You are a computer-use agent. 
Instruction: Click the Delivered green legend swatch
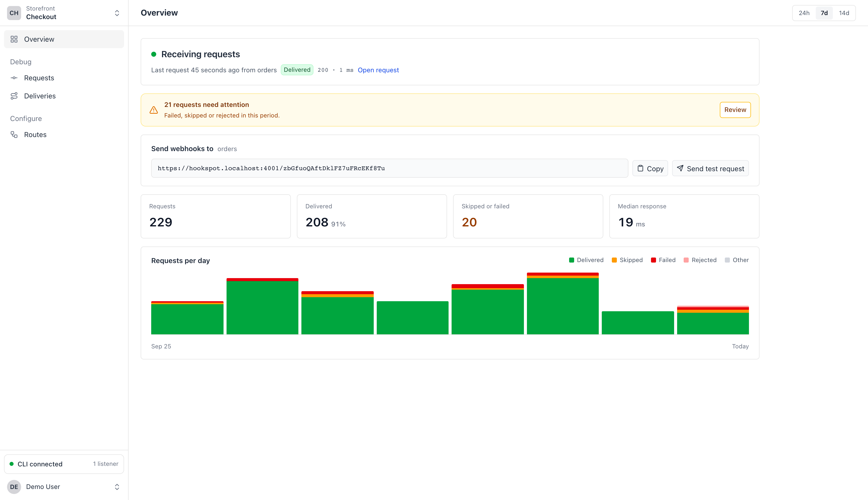571,260
